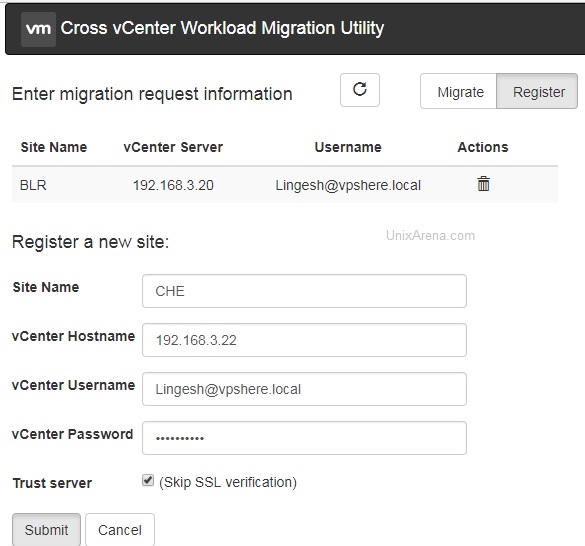Focus the Site Name input field
Screen dimensions: 585x546
304,291
